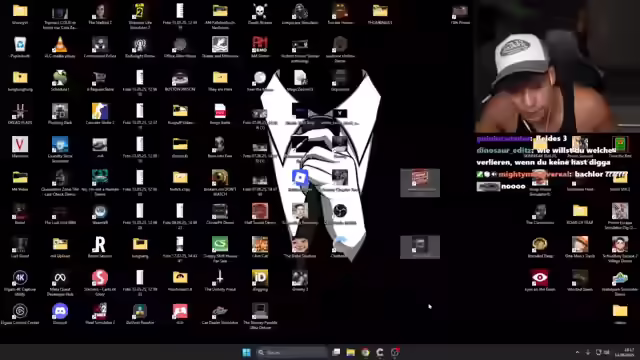Select the red V on white desktop icon
The height and width of the screenshot is (360, 640).
pos(20,144)
